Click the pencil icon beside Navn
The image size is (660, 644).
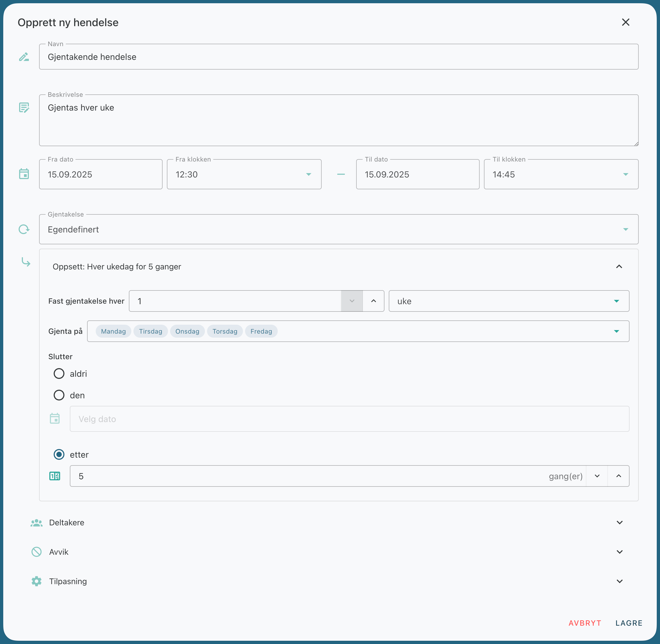pyautogui.click(x=24, y=57)
